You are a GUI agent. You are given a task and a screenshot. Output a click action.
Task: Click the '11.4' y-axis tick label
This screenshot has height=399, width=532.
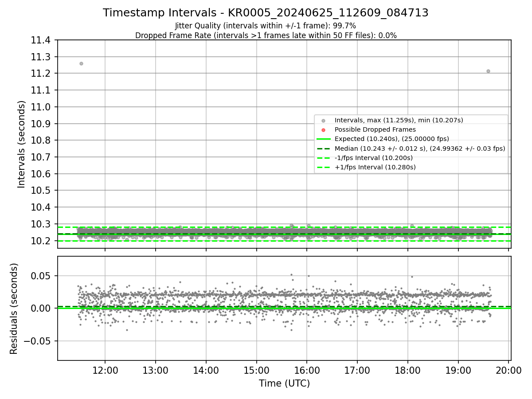click(41, 40)
